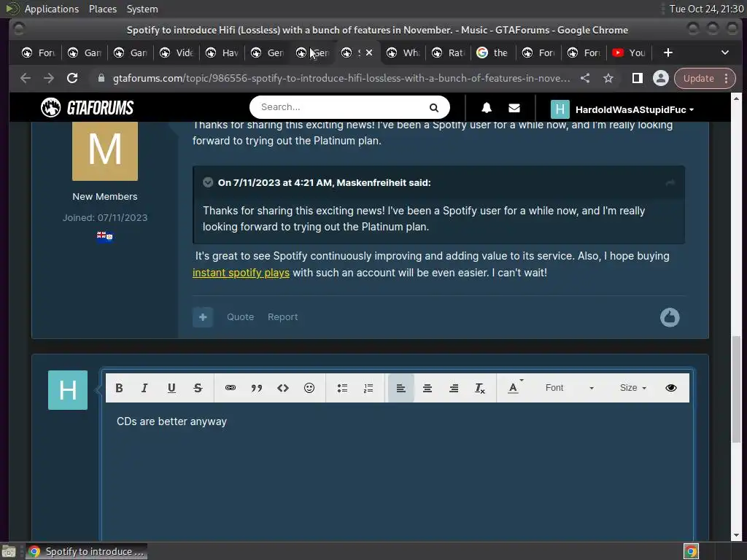Image resolution: width=747 pixels, height=560 pixels.
Task: Open own H avatar beside editor
Action: pos(68,390)
